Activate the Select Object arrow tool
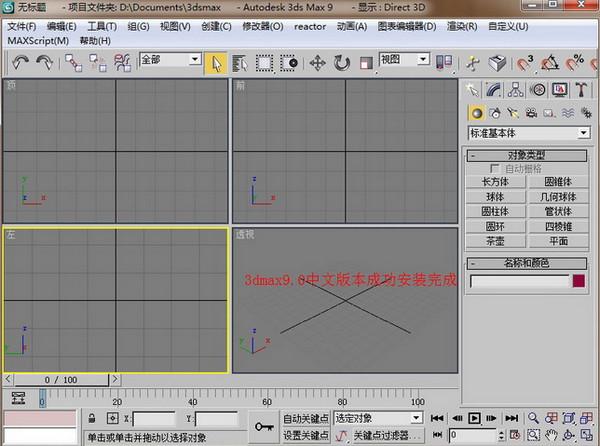 (x=217, y=62)
